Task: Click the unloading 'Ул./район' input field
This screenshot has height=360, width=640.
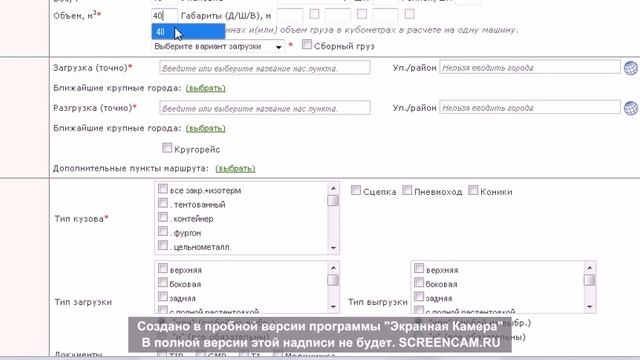Action: click(530, 108)
